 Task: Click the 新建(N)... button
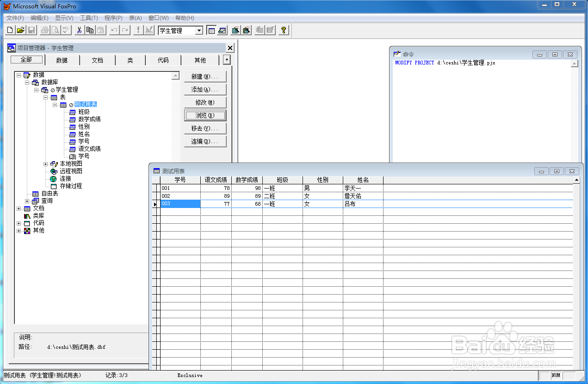tap(205, 76)
